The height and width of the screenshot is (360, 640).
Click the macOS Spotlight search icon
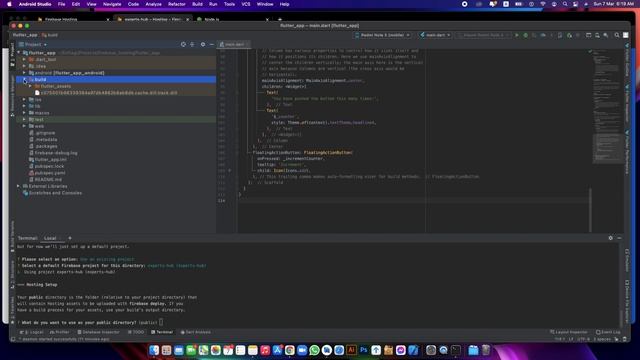[565, 4]
